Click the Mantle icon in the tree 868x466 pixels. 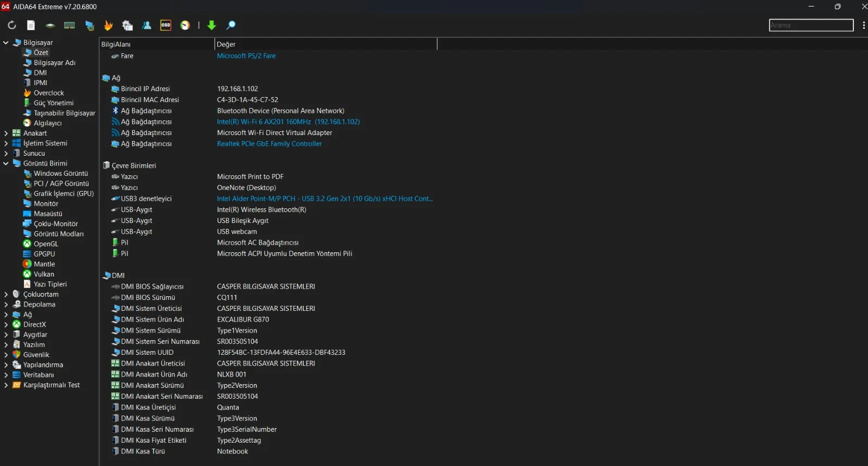click(x=27, y=264)
